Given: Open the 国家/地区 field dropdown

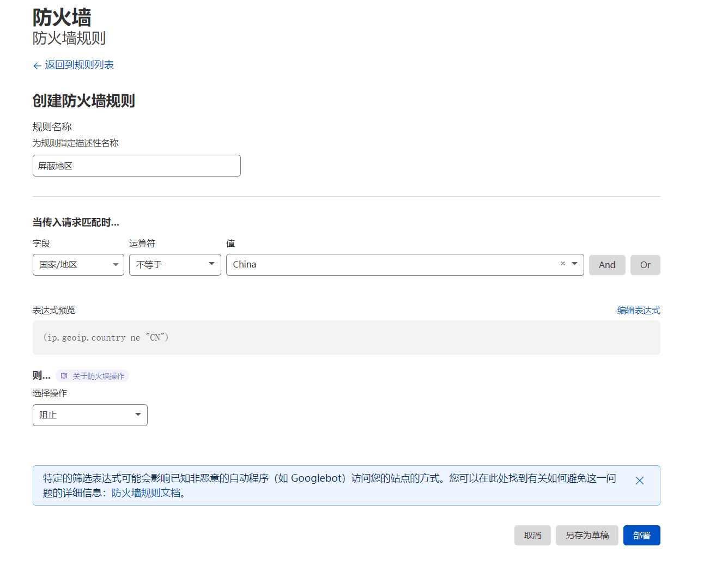Looking at the screenshot, I should coord(78,265).
